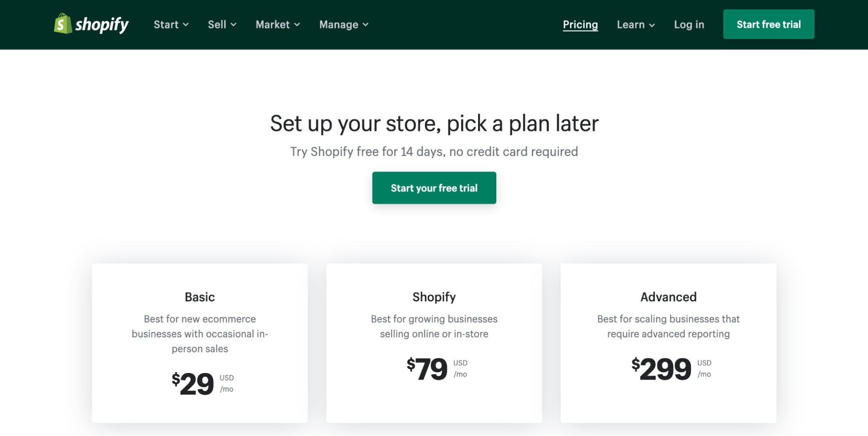Open the Sell navigation menu

pos(217,25)
